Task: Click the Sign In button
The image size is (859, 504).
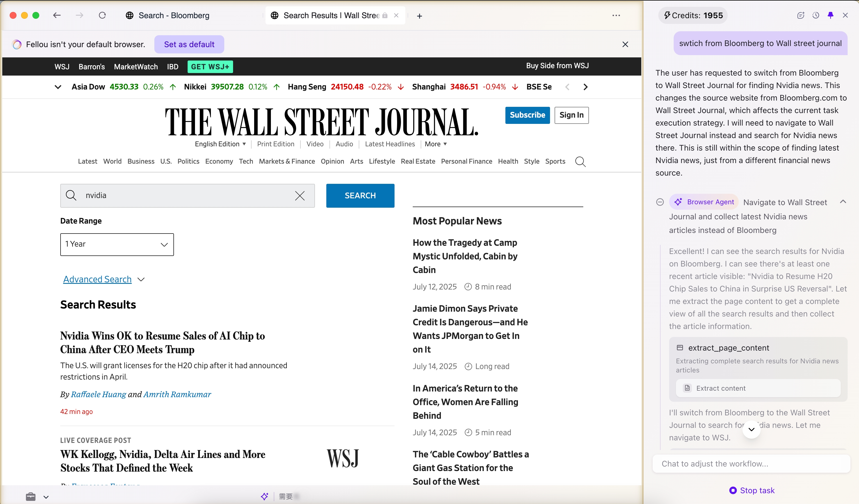Action: [571, 115]
